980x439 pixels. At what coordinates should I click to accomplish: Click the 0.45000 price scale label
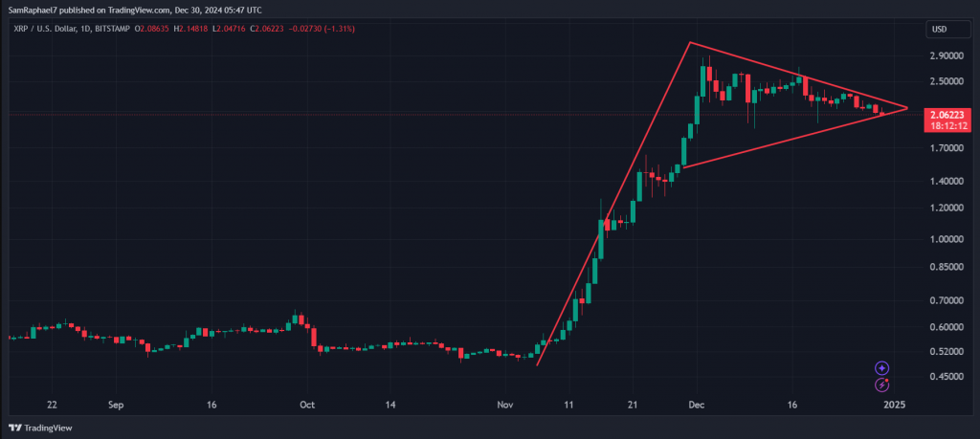(x=947, y=377)
